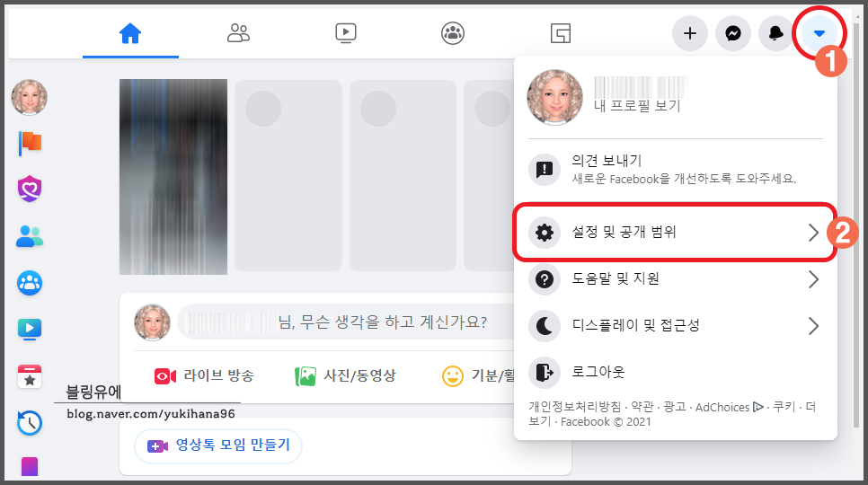Screen dimensions: 868x485
Task: Click the large avatar in account menu
Action: point(554,97)
